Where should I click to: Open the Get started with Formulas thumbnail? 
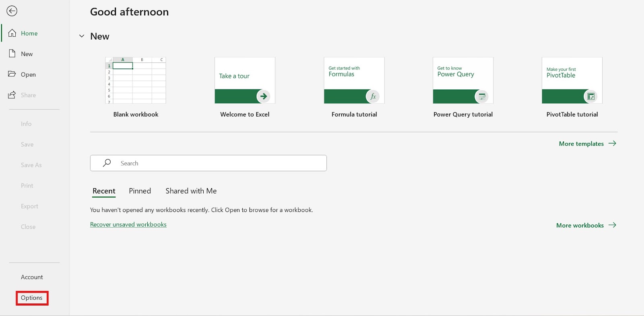354,80
